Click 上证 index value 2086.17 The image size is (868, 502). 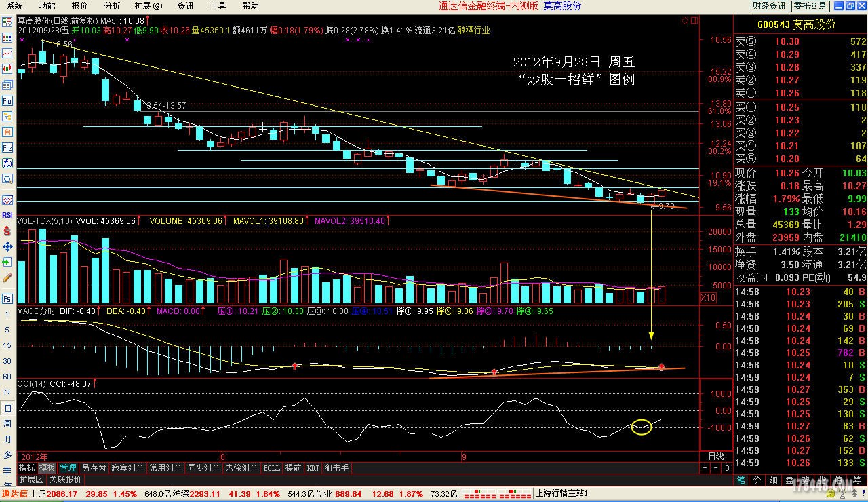click(61, 494)
